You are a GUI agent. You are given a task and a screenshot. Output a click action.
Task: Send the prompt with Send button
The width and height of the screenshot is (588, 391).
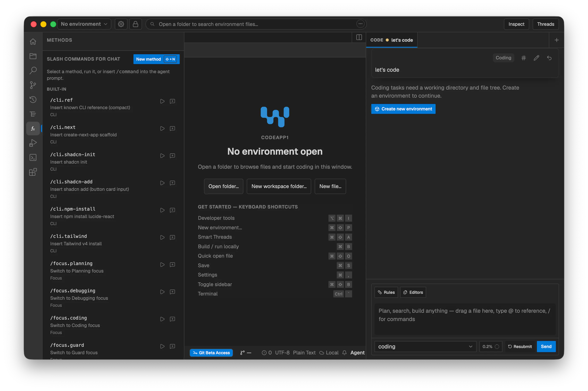(546, 346)
